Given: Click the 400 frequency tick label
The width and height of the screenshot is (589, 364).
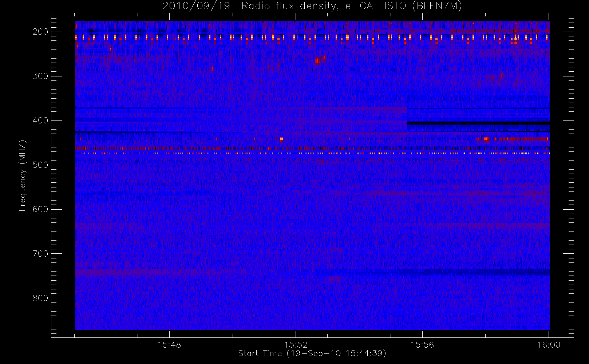Looking at the screenshot, I should pyautogui.click(x=40, y=120).
